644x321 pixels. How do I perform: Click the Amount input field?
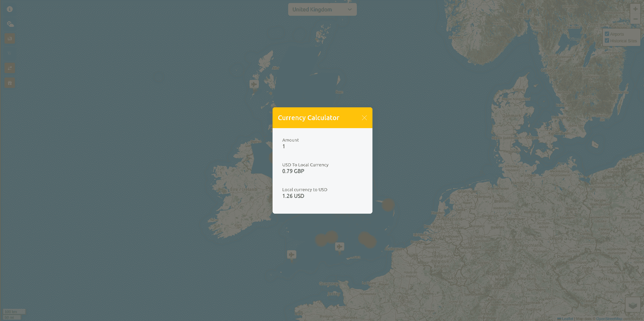coord(322,146)
